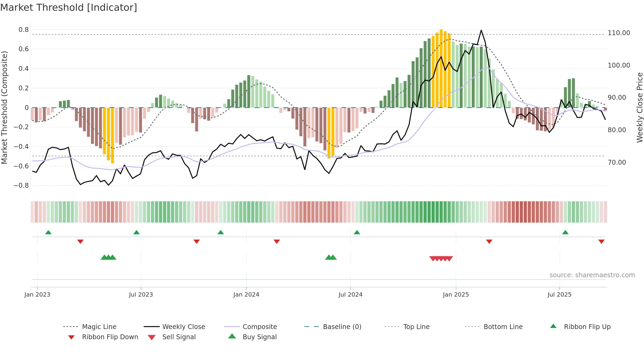Click the Buy Signal legend triangle icon

point(232,336)
